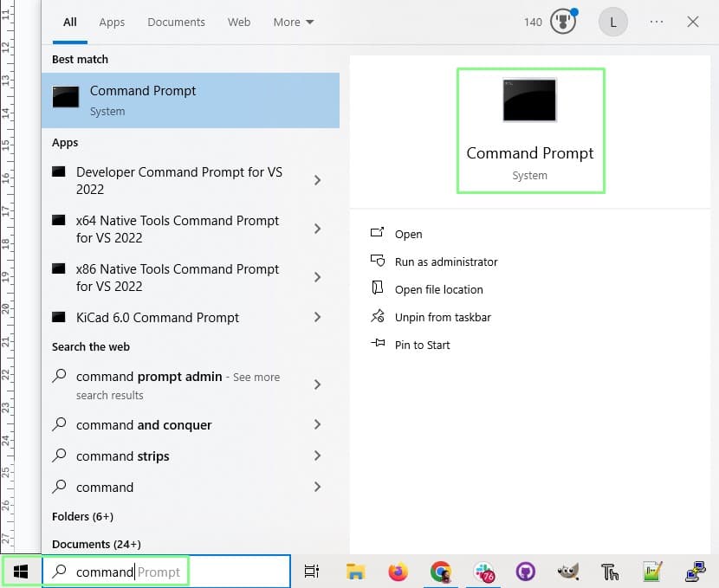Switch to the Apps search tab

112,23
